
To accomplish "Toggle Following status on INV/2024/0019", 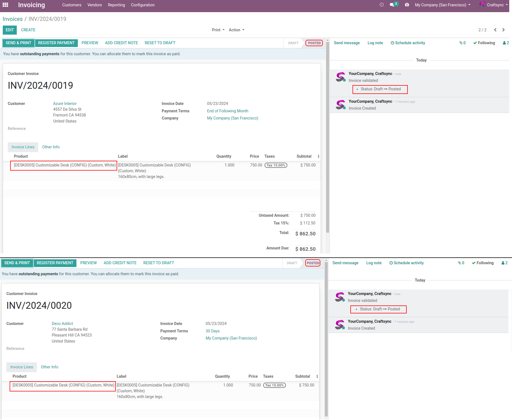I will click(484, 43).
